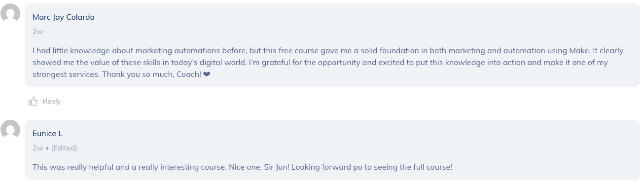Click the 2w timestamp under Marc Jay Colardo

point(38,32)
